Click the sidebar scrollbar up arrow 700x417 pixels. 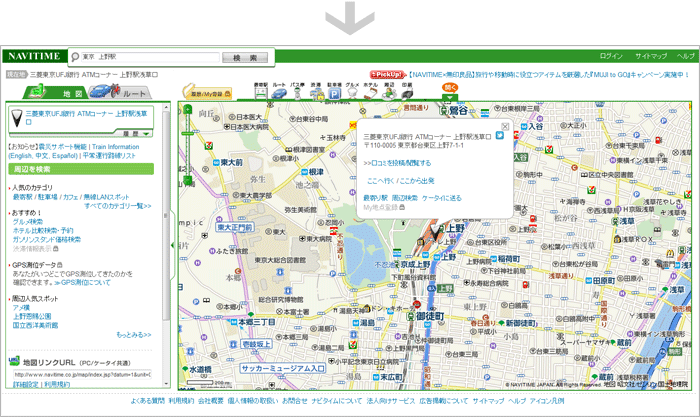point(166,108)
